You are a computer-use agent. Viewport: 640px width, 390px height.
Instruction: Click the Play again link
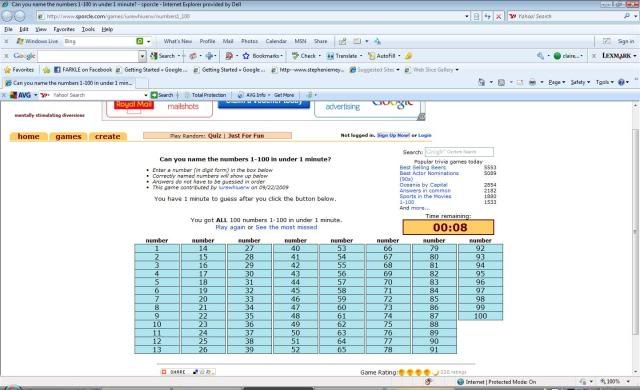230,227
